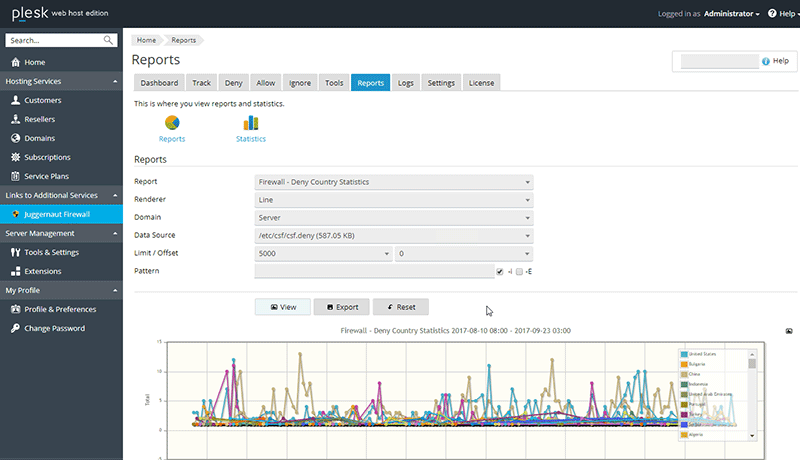This screenshot has width=800, height=460.
Task: Click the View button
Action: coord(283,307)
